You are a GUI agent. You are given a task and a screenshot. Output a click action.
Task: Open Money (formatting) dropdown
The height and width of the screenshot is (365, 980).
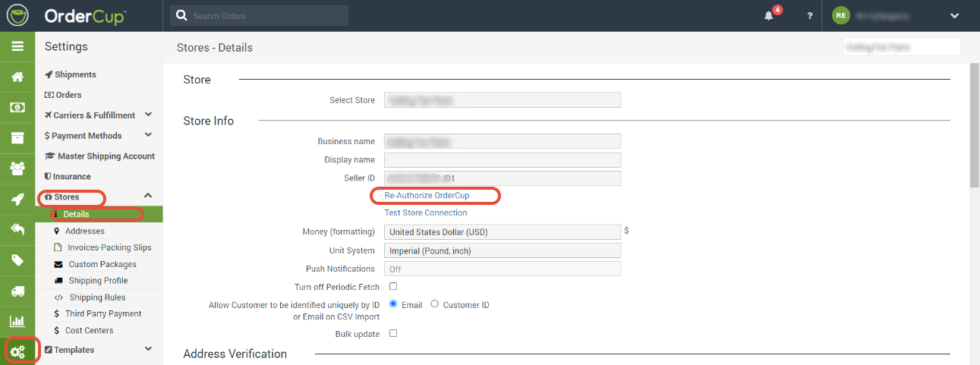click(x=503, y=231)
